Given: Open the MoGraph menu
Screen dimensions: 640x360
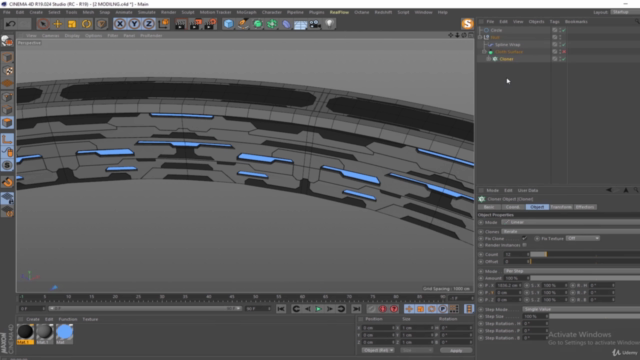Looking at the screenshot, I should click(x=246, y=12).
